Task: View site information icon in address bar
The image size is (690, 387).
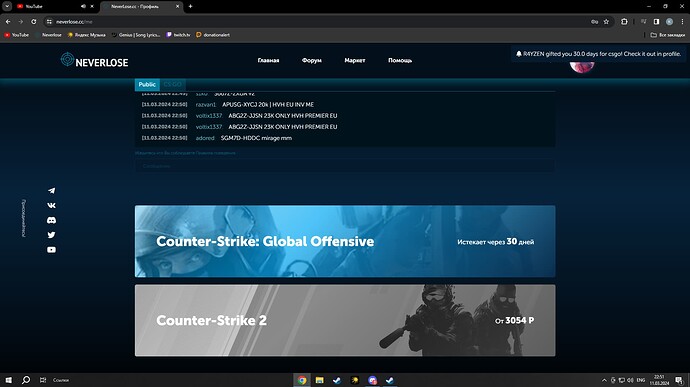Action: point(49,22)
